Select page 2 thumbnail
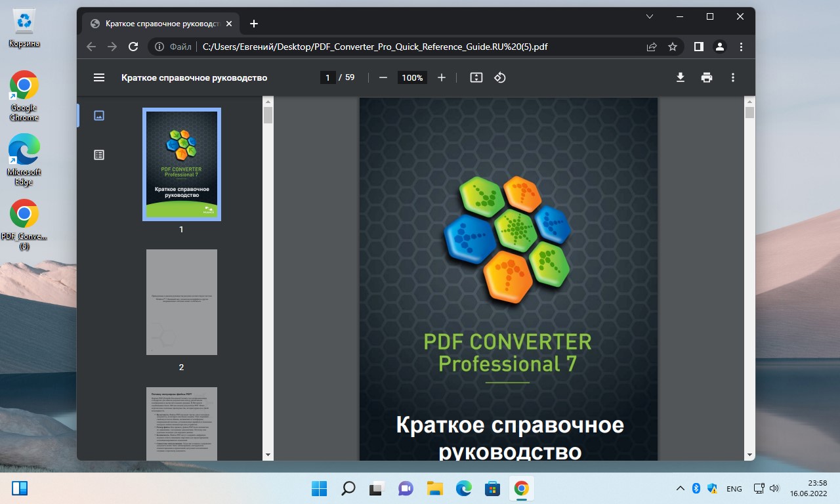840x504 pixels. click(182, 302)
